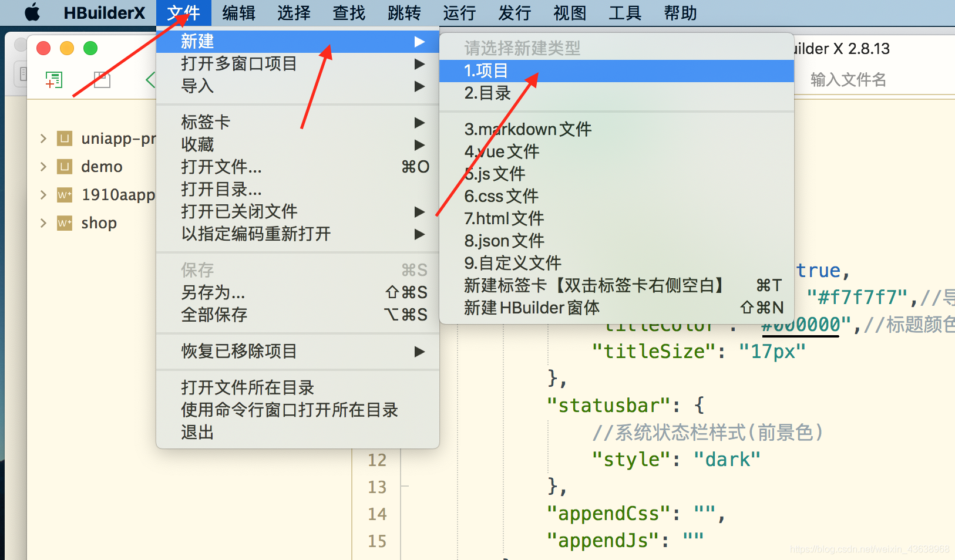Open the Apple menu
The height and width of the screenshot is (560, 955).
click(33, 12)
